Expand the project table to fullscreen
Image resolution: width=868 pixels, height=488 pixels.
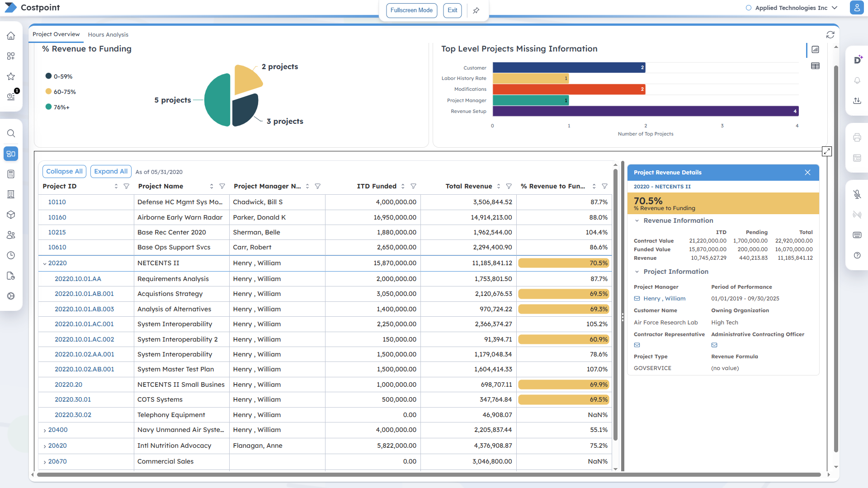coord(826,151)
